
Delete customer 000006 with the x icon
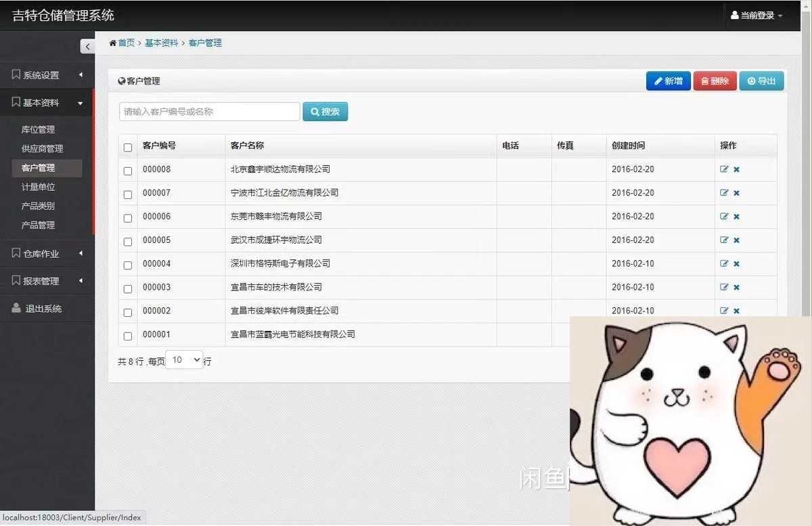tap(736, 217)
